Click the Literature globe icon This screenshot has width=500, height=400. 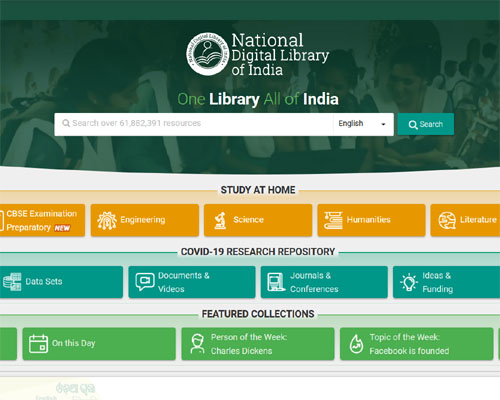tap(447, 220)
